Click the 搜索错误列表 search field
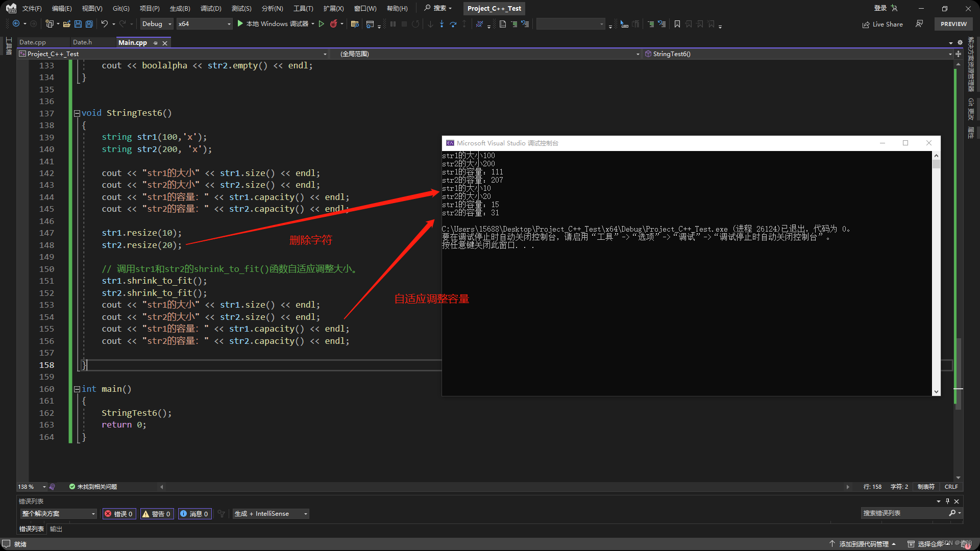Image resolution: width=980 pixels, height=551 pixels. [x=903, y=513]
